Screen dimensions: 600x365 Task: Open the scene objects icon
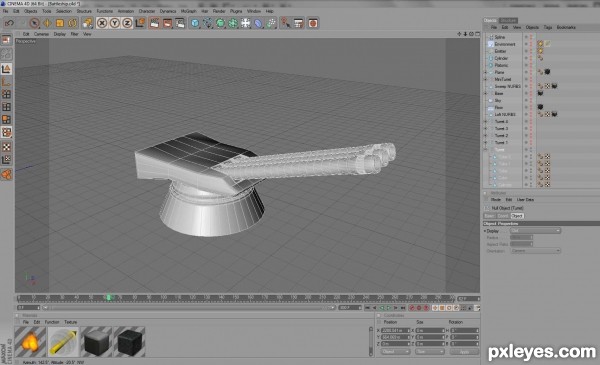click(x=246, y=23)
